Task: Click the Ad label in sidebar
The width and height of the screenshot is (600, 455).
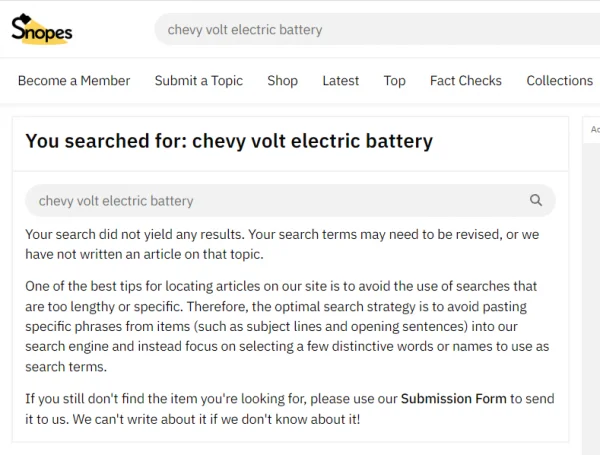Action: coord(595,129)
